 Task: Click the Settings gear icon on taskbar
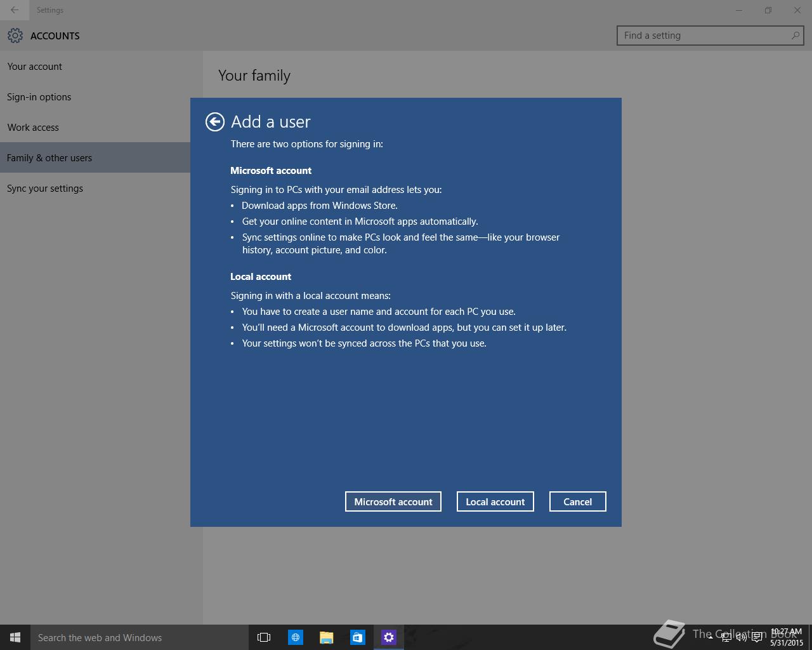point(389,637)
